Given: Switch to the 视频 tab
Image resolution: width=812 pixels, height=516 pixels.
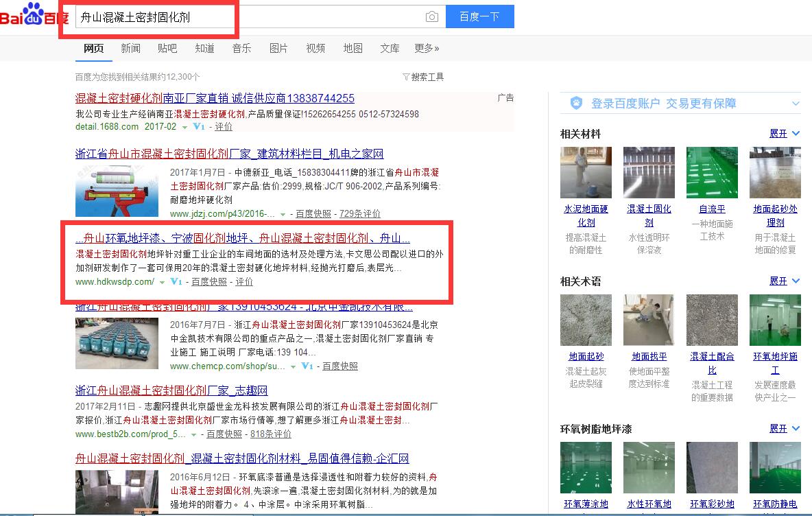Looking at the screenshot, I should (315, 48).
